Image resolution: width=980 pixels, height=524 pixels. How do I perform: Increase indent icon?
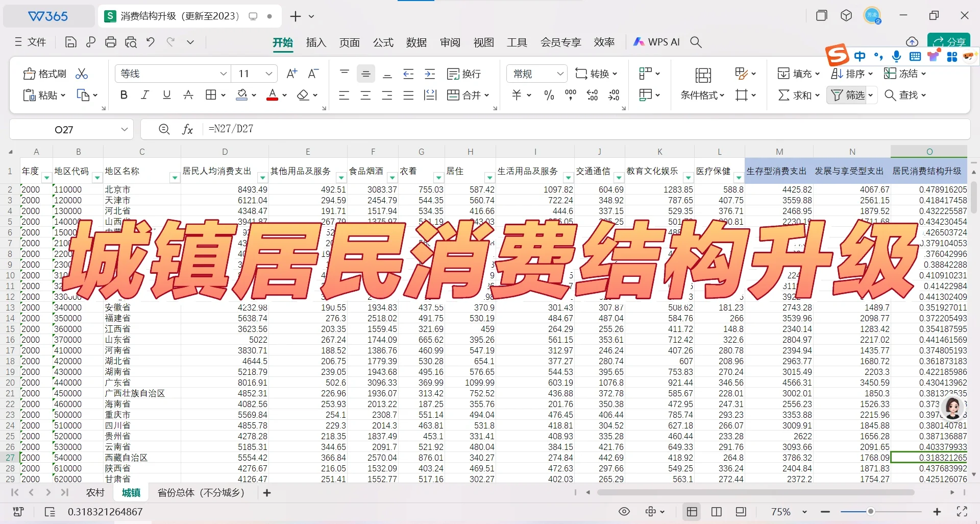(x=430, y=74)
